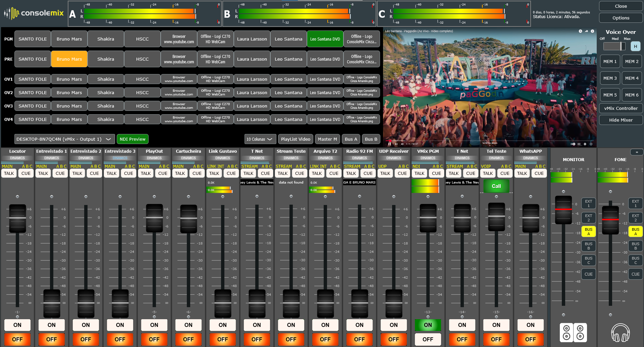644x347 pixels.
Task: Switch to the Bus A view
Action: pos(351,139)
